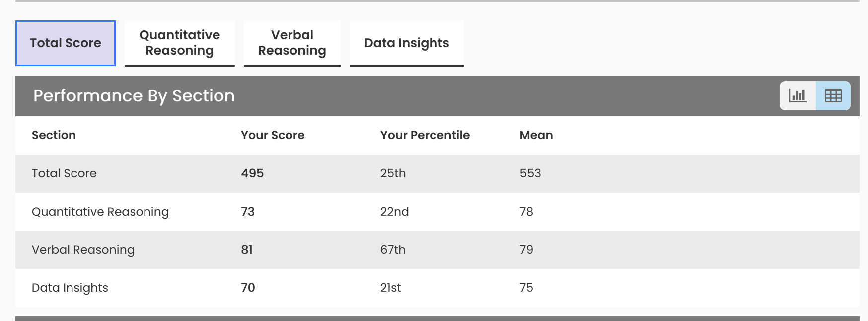Click the Your Score column header
This screenshot has width=868, height=321.
point(273,135)
